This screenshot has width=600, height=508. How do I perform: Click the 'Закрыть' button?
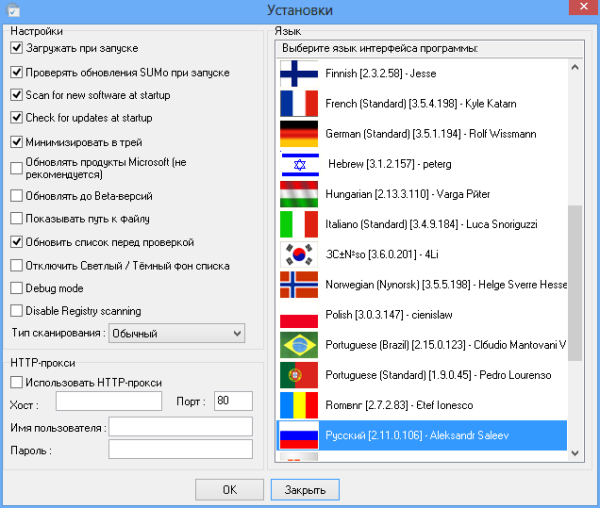pos(305,490)
